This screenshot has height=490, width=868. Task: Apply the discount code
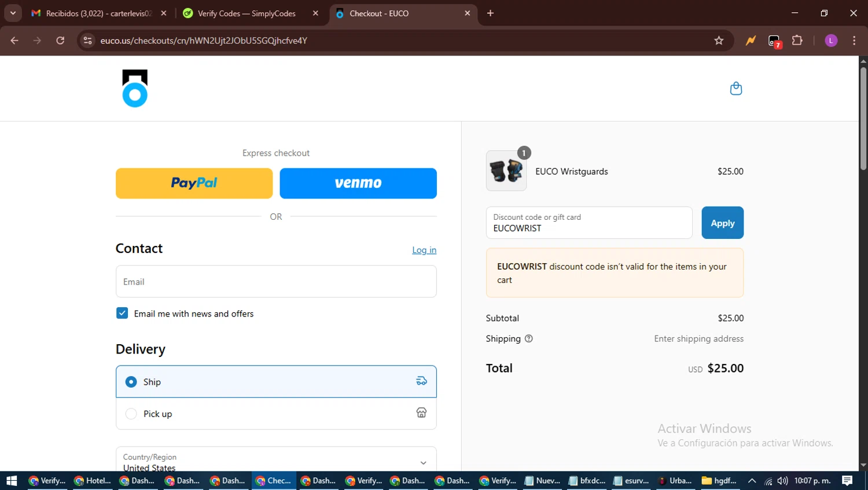pos(722,223)
